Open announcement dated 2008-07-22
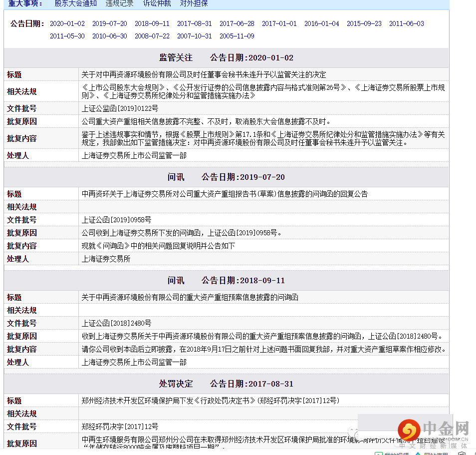 click(152, 36)
